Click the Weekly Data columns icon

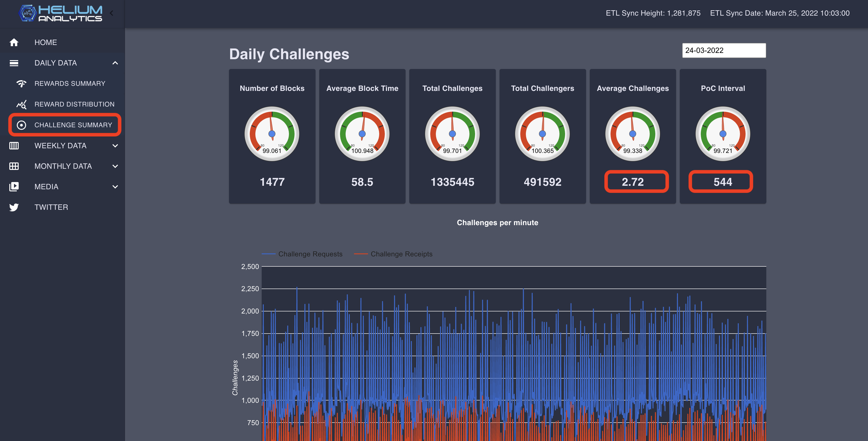(14, 145)
